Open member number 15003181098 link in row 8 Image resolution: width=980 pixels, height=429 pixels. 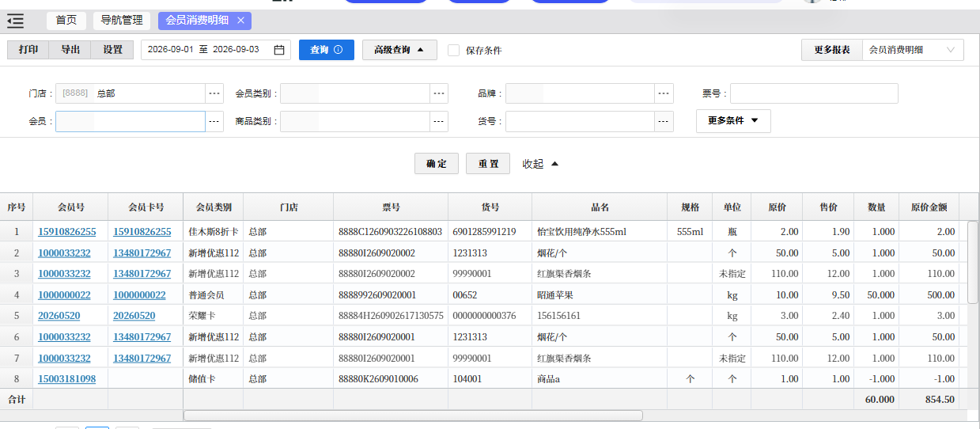(67, 379)
